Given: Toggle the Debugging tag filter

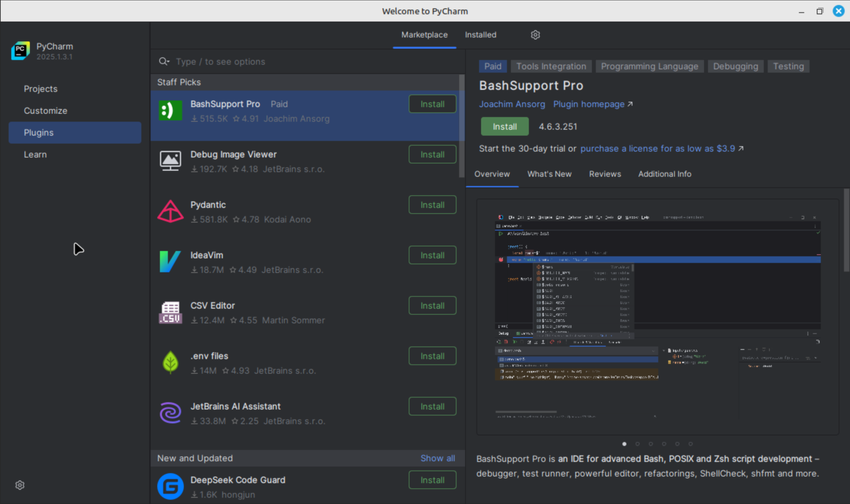Looking at the screenshot, I should (x=735, y=66).
